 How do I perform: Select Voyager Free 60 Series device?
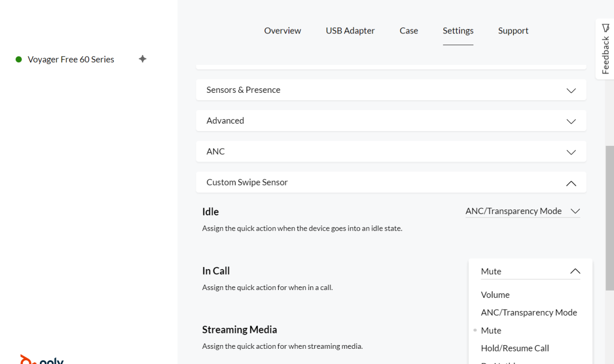pos(71,59)
